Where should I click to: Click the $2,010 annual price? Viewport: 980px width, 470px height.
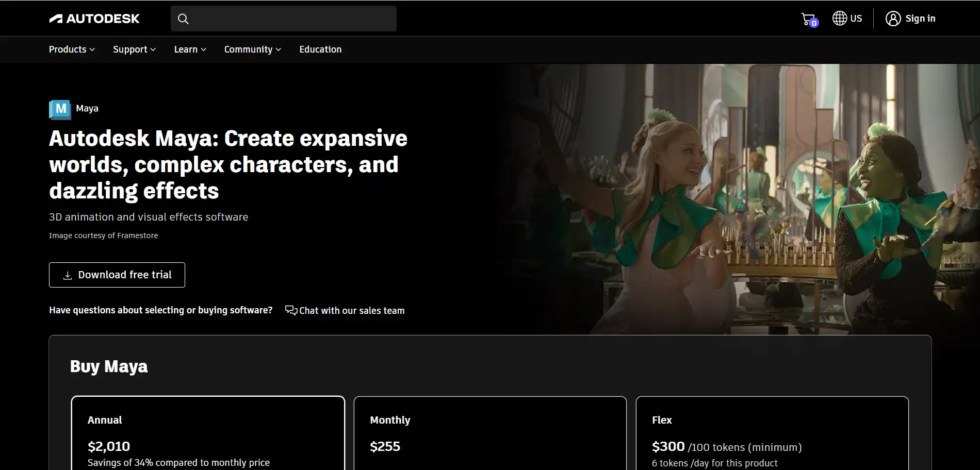click(x=109, y=446)
